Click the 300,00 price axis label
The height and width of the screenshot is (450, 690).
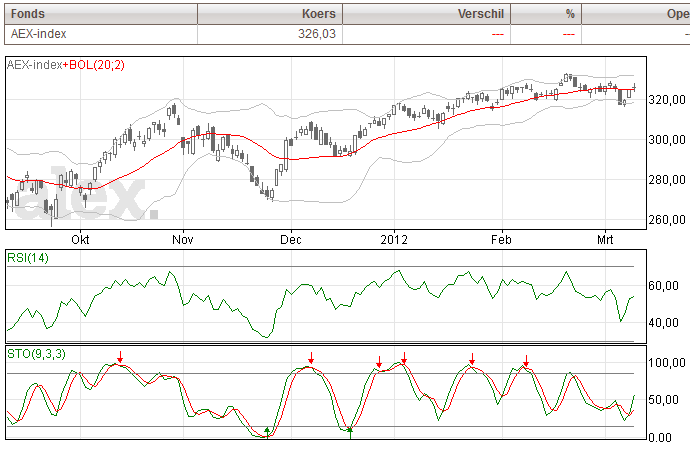(x=667, y=140)
